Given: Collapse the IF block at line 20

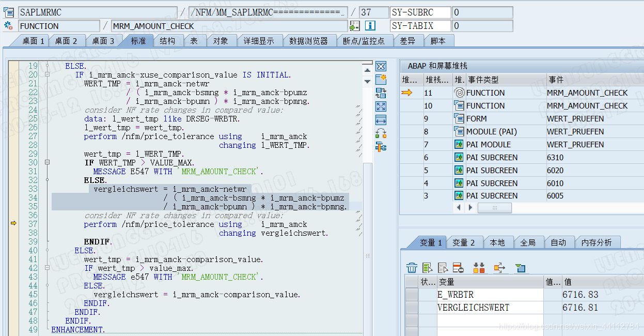Looking at the screenshot, I should (x=47, y=74).
